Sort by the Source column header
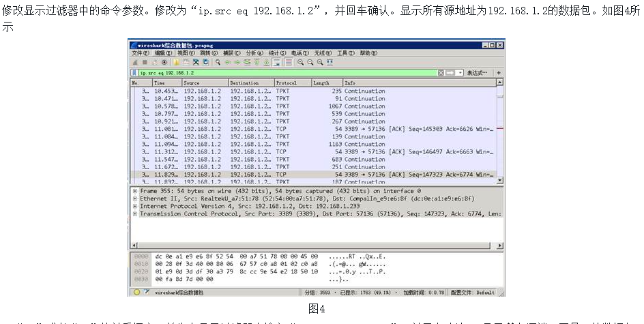644x324 pixels. 205,83
